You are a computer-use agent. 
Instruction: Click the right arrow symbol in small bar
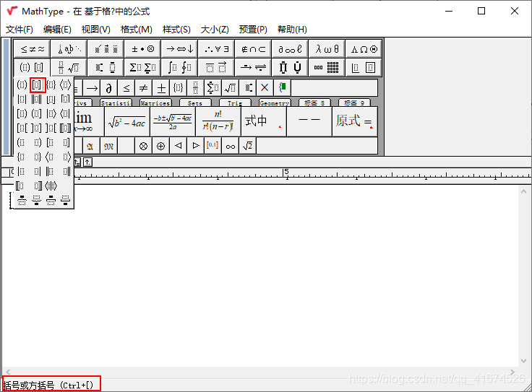click(92, 88)
